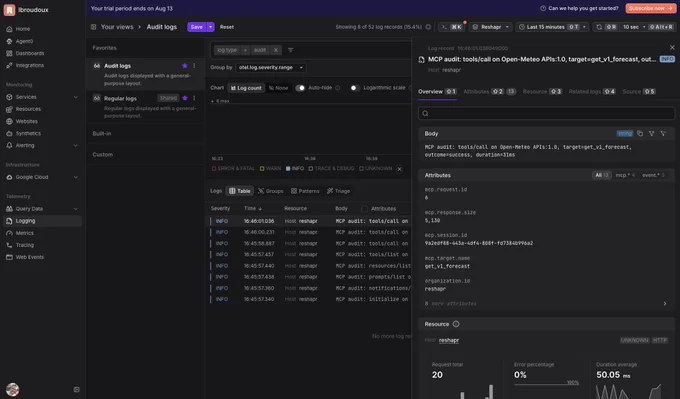This screenshot has width=680, height=399.
Task: Click the Reset button
Action: (x=227, y=27)
